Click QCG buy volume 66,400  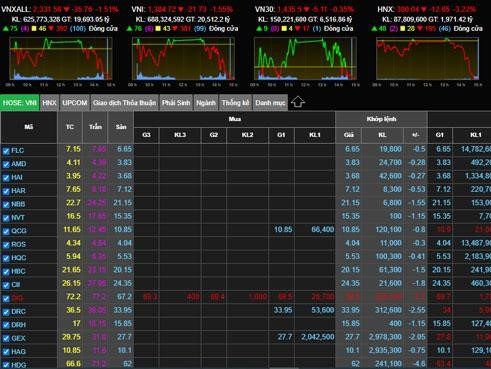pos(323,229)
